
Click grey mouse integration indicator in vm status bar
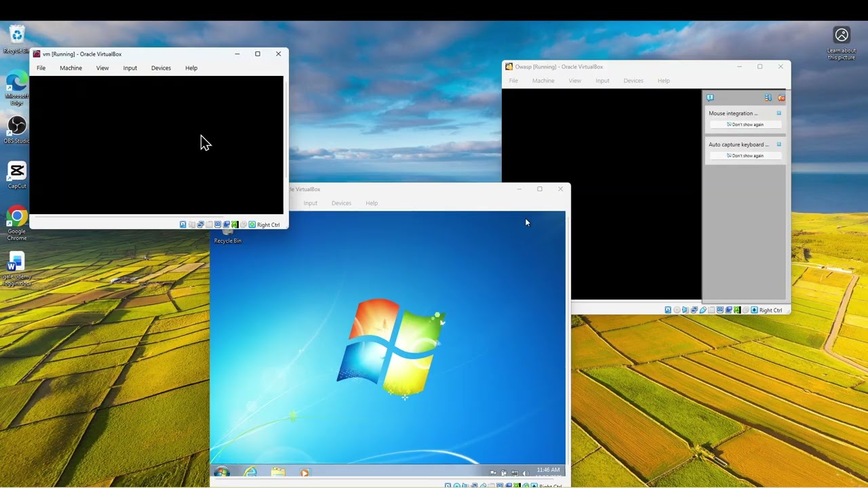pyautogui.click(x=243, y=224)
